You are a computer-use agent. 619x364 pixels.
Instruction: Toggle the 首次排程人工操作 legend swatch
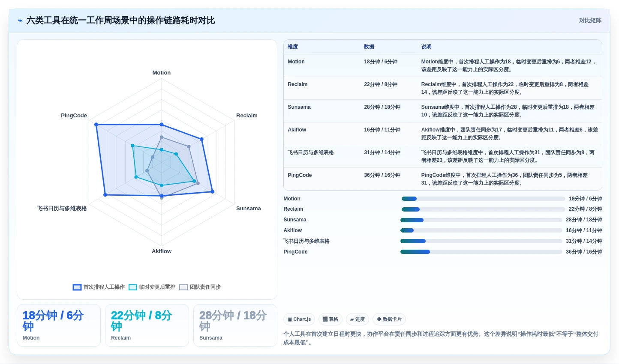coord(77,287)
